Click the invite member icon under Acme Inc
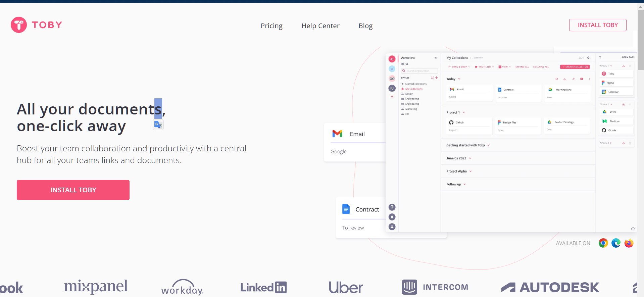The width and height of the screenshot is (644, 297). click(407, 64)
